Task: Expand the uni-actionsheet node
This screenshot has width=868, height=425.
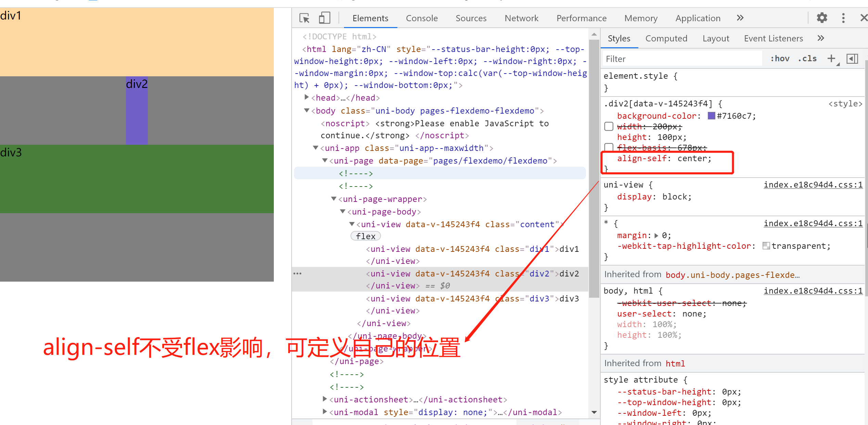Action: pos(325,399)
